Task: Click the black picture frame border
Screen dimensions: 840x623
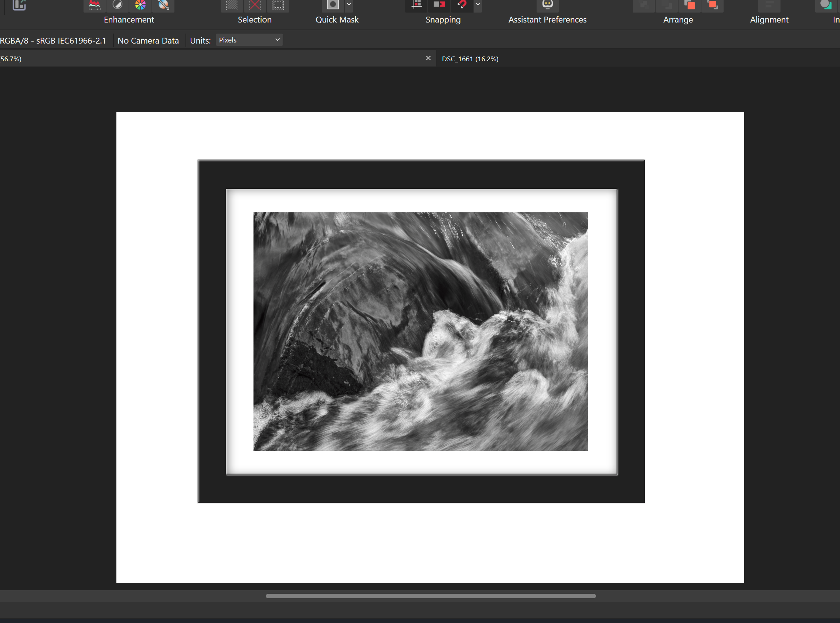Action: 421,174
